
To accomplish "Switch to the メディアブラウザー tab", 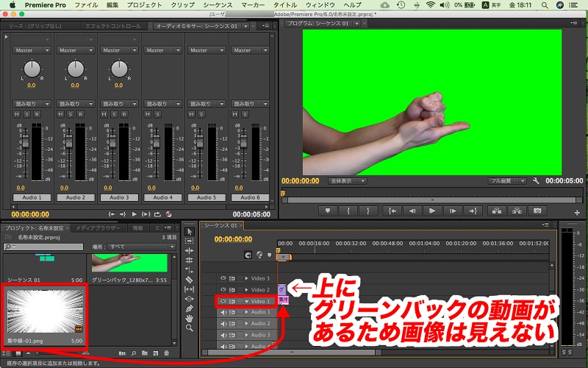I will coord(98,228).
